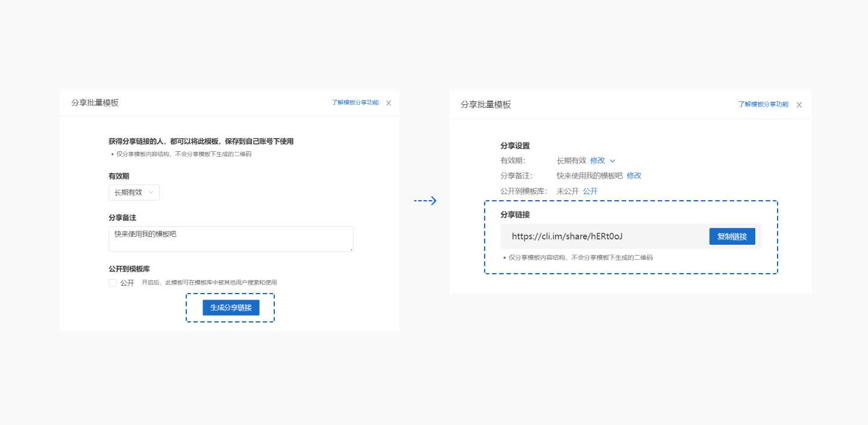Select the cli.im share URL text

pyautogui.click(x=566, y=236)
